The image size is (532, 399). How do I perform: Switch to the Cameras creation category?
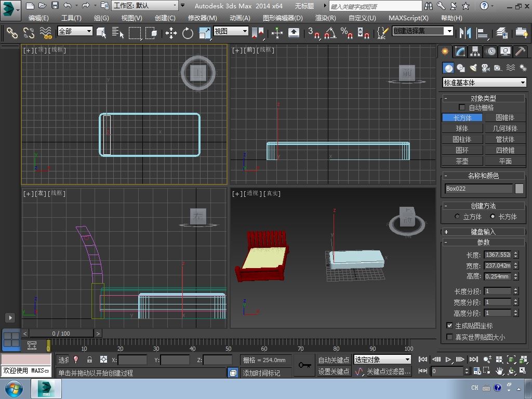tap(486, 68)
